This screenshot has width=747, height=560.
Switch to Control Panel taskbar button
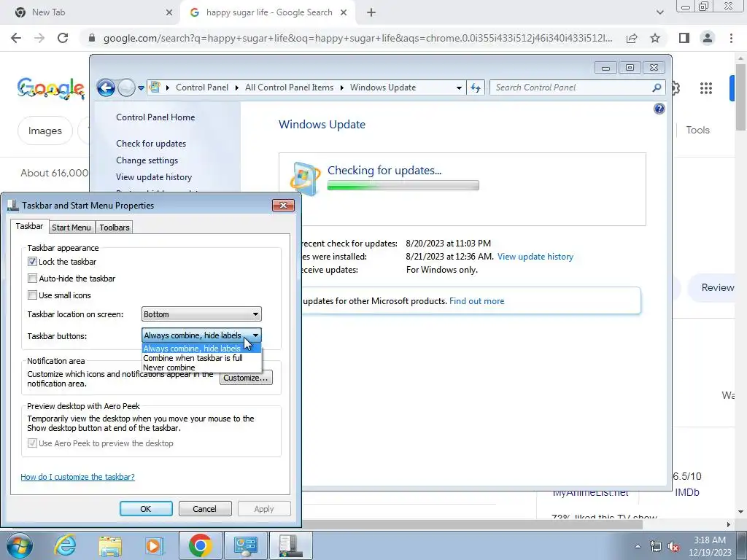click(246, 545)
